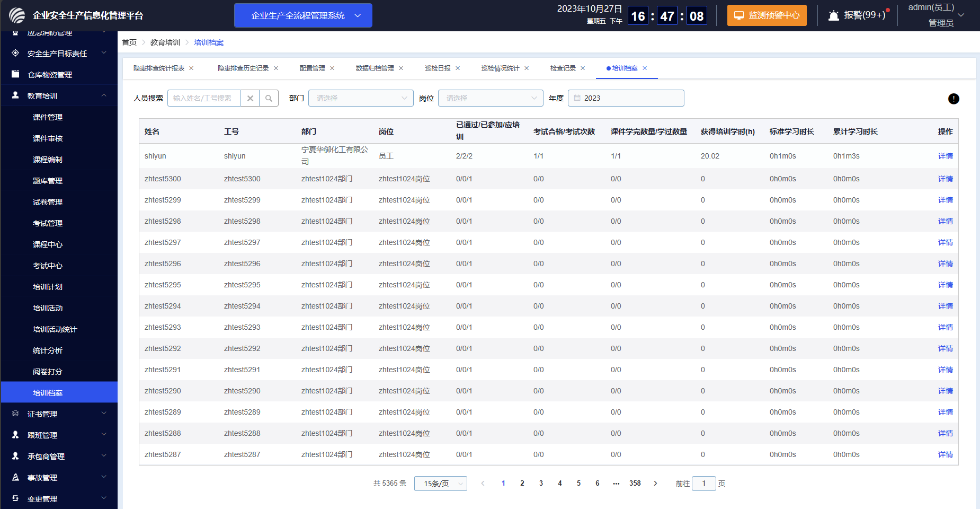
Task: Open 详情 for zhtest5300 row
Action: [945, 179]
